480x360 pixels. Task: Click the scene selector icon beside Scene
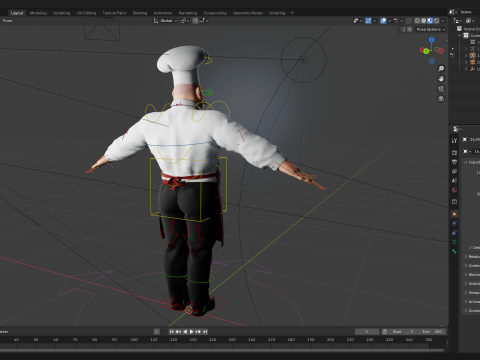452,12
